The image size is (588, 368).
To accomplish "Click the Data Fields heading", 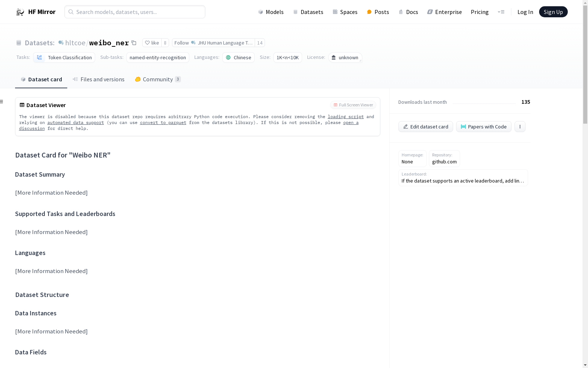I will 31,352.
